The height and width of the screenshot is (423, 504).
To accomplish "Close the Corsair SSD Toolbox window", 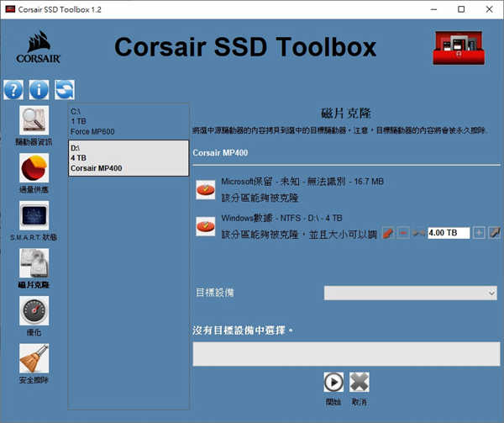I will (x=489, y=9).
